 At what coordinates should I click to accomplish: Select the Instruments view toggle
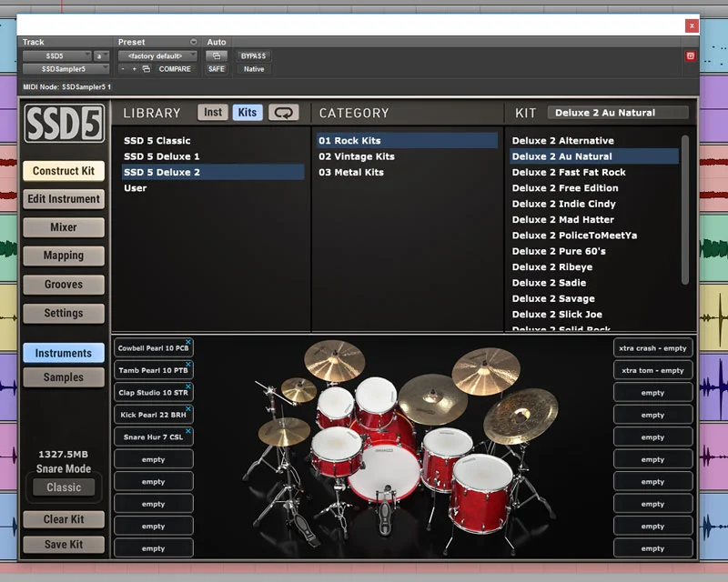point(64,353)
